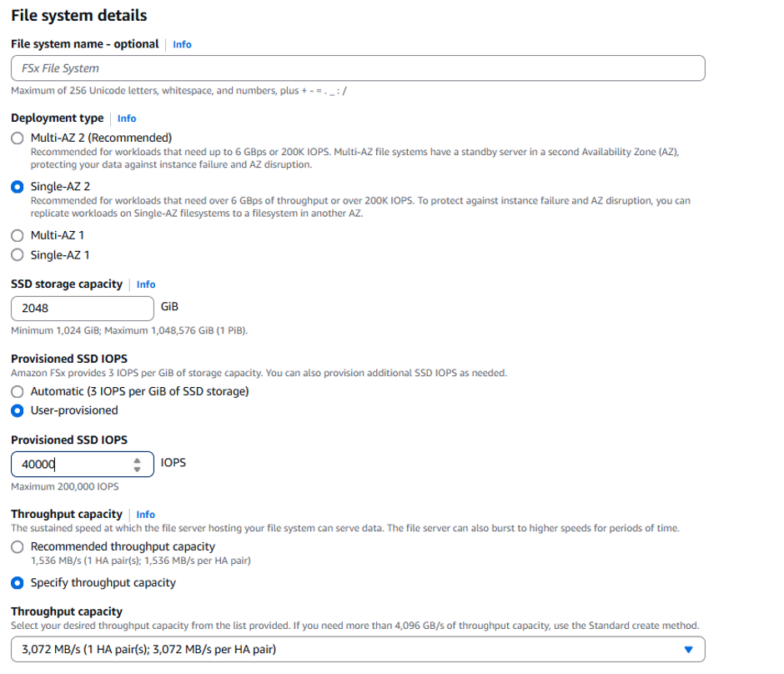
Task: Open Info link beside Throughput capacity
Action: coord(145,515)
